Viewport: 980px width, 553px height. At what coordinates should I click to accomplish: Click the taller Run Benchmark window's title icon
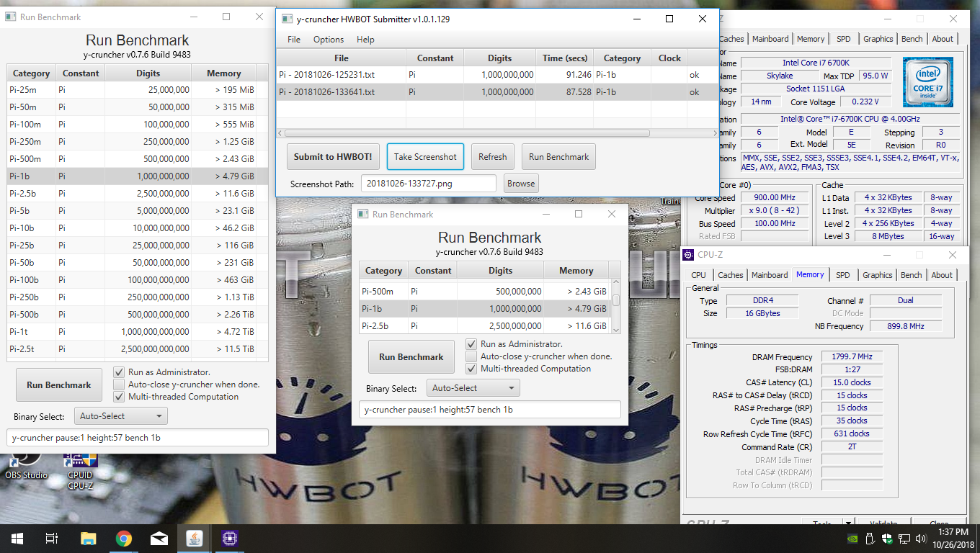coord(10,17)
